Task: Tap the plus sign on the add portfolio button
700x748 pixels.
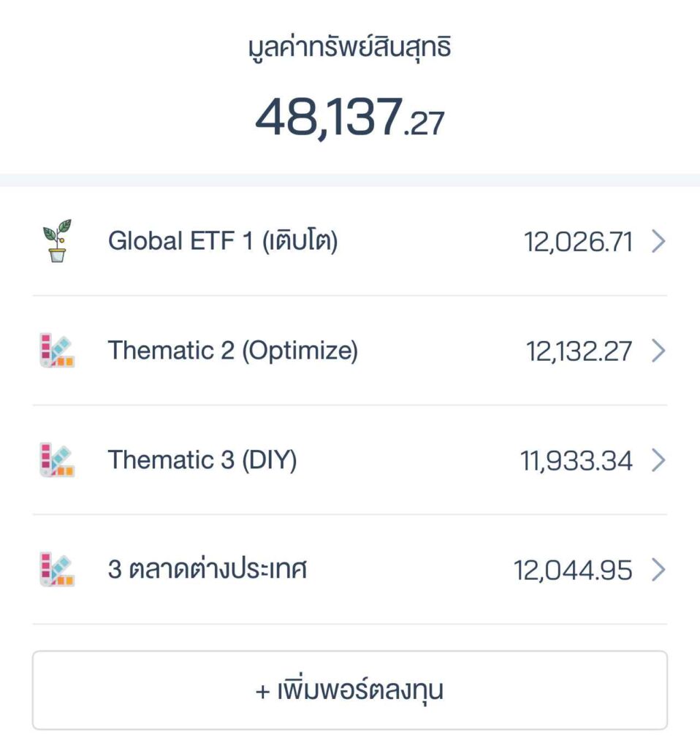Action: point(263,691)
